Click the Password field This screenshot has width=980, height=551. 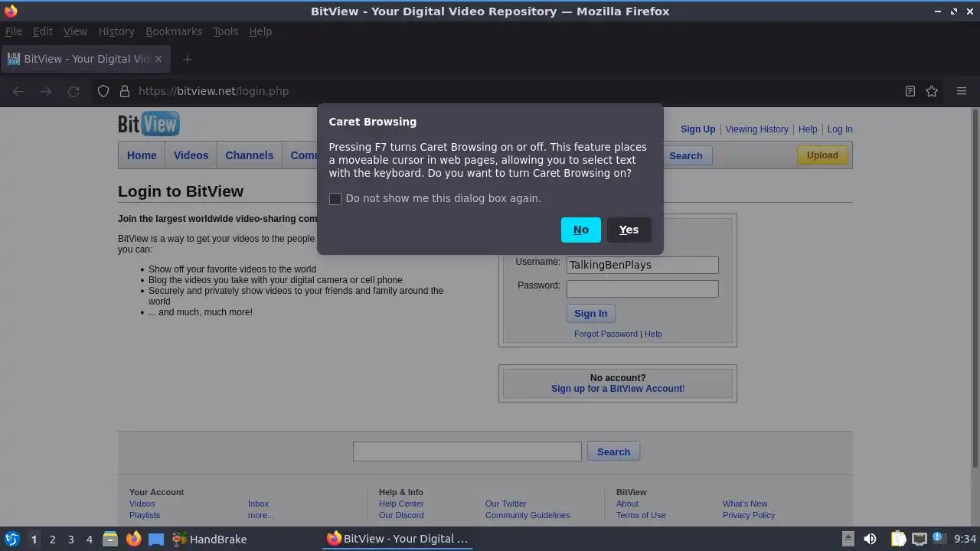[x=642, y=289]
